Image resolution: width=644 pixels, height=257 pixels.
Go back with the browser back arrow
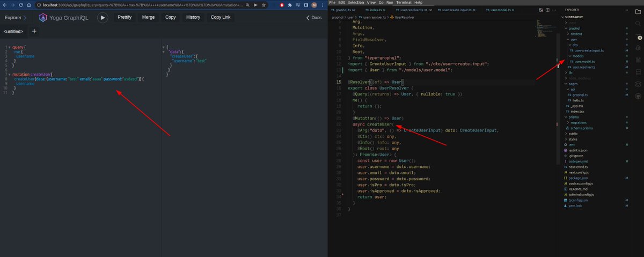5,4
